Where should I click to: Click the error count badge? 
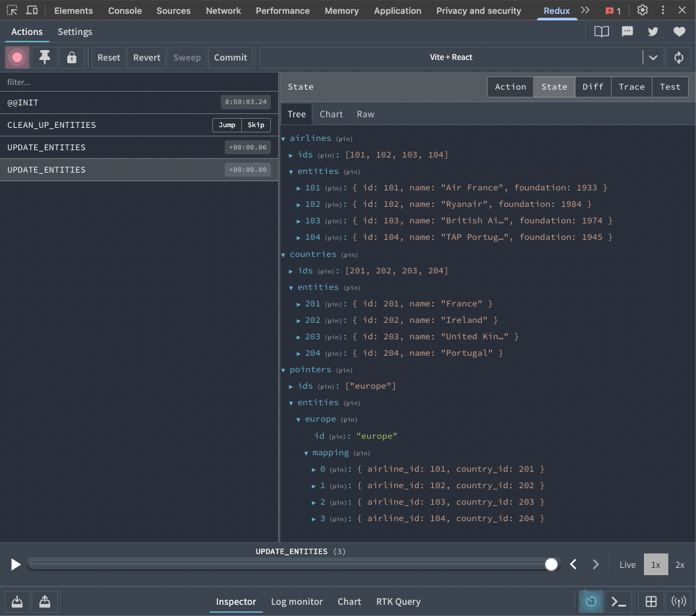[614, 11]
